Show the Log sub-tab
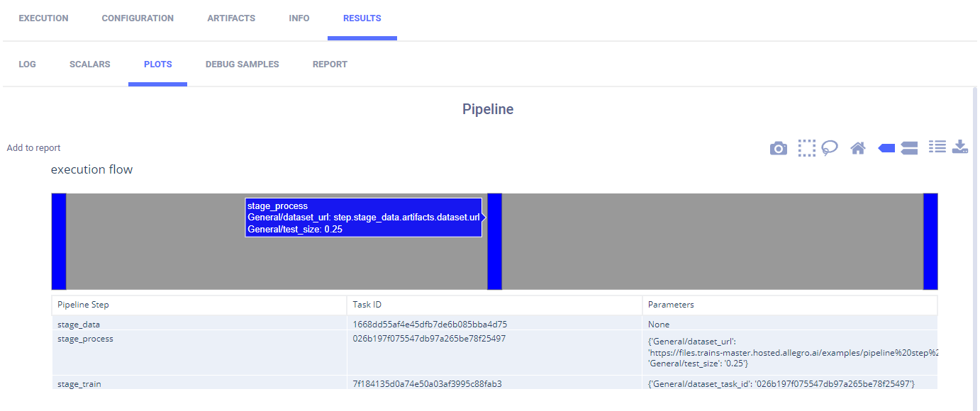980x411 pixels. coord(27,64)
